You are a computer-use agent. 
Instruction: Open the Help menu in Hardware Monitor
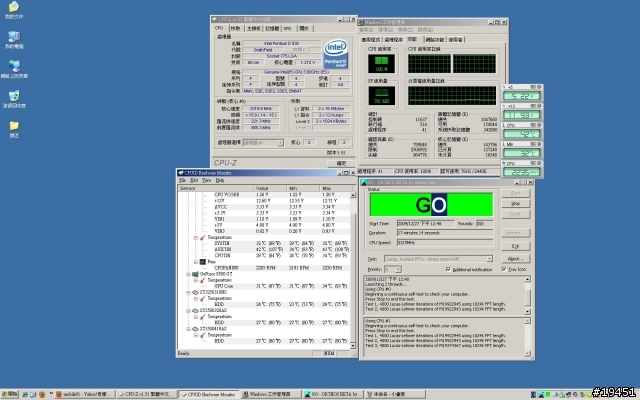point(220,180)
